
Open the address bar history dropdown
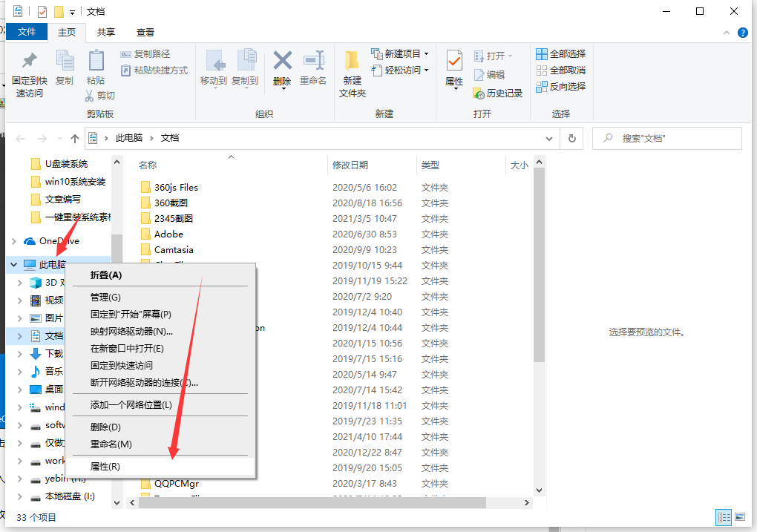point(549,138)
